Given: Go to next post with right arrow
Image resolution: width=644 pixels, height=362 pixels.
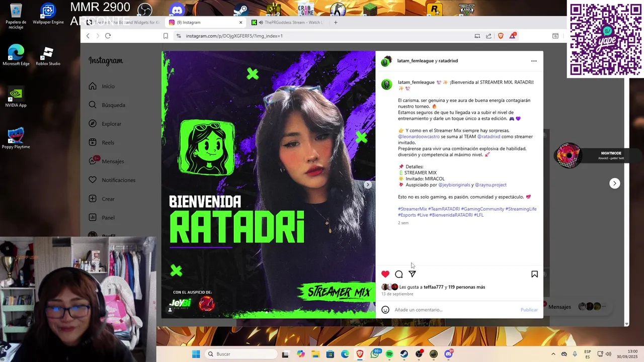Looking at the screenshot, I should (614, 184).
